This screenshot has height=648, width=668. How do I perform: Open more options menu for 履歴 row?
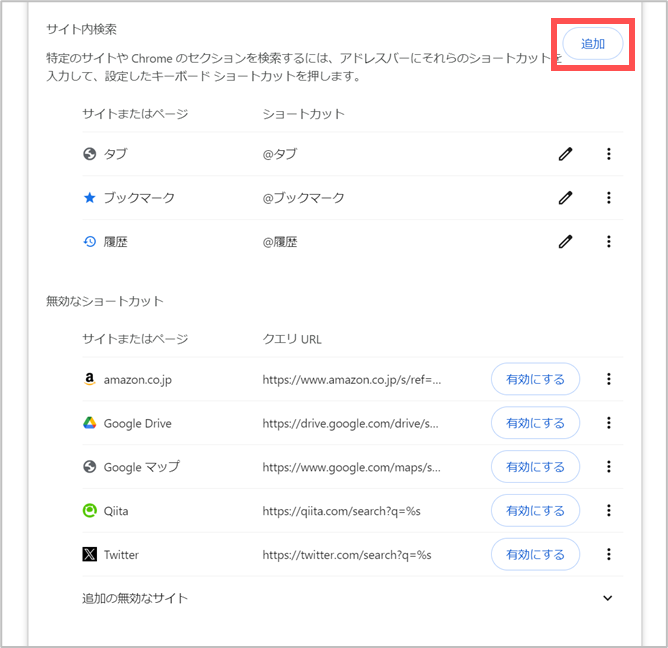tap(609, 242)
